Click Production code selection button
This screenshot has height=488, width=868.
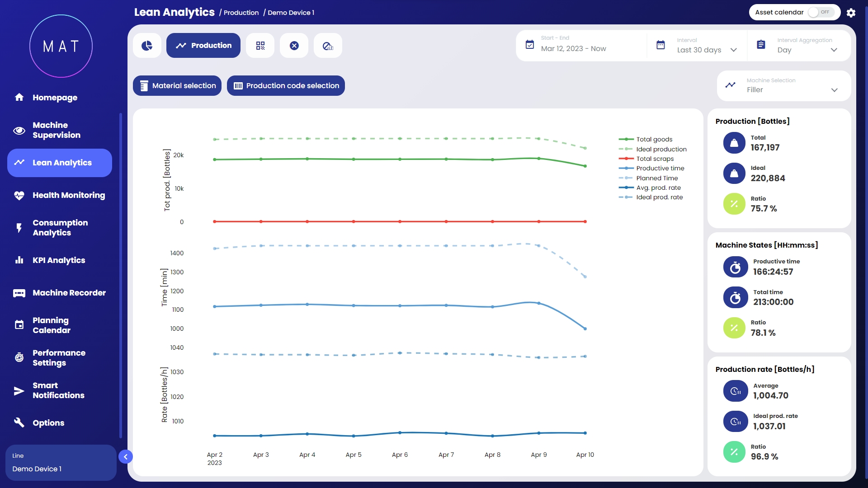click(x=286, y=86)
